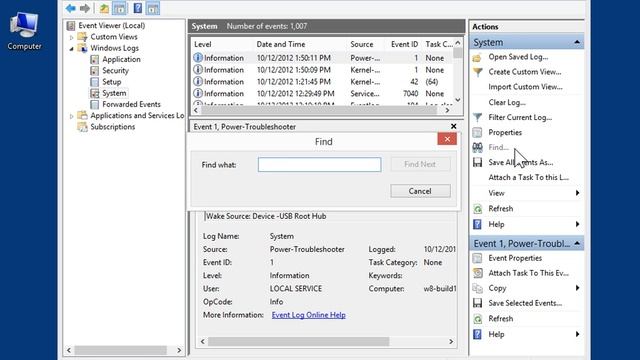Sort by the Date and Time column header
Screen dimensions: 640x360
(281, 44)
